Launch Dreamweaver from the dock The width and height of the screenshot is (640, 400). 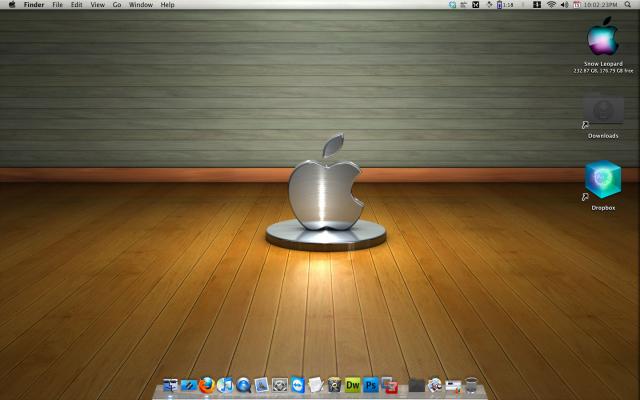pyautogui.click(x=353, y=385)
